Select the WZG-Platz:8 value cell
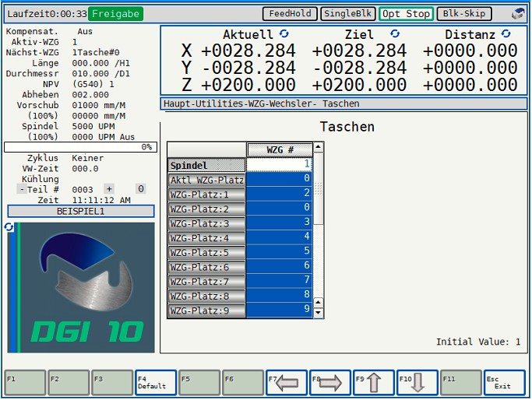 tap(279, 296)
